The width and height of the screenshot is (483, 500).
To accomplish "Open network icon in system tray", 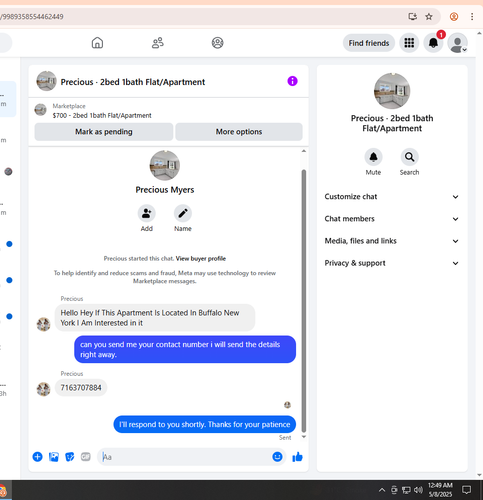I will pos(406,490).
